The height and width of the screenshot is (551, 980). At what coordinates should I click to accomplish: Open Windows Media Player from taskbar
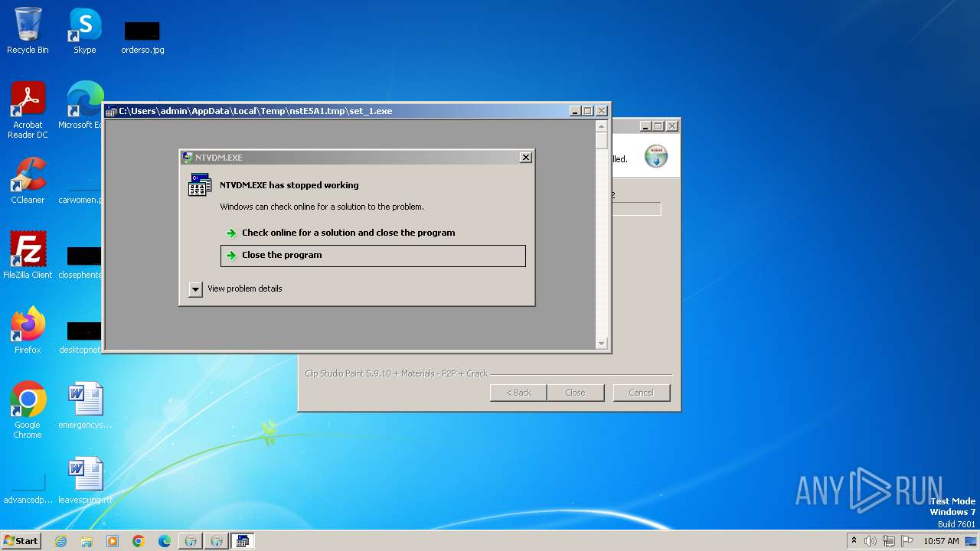point(113,541)
